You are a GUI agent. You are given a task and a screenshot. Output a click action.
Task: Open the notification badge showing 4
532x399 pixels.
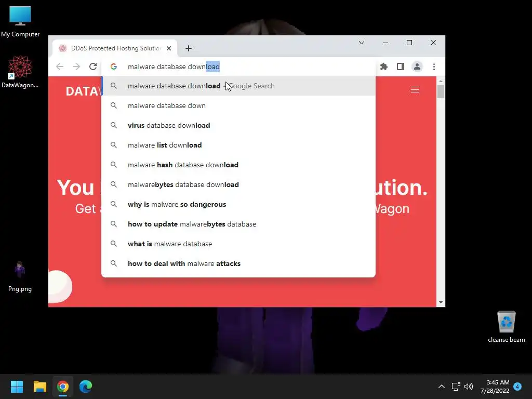coord(517,386)
